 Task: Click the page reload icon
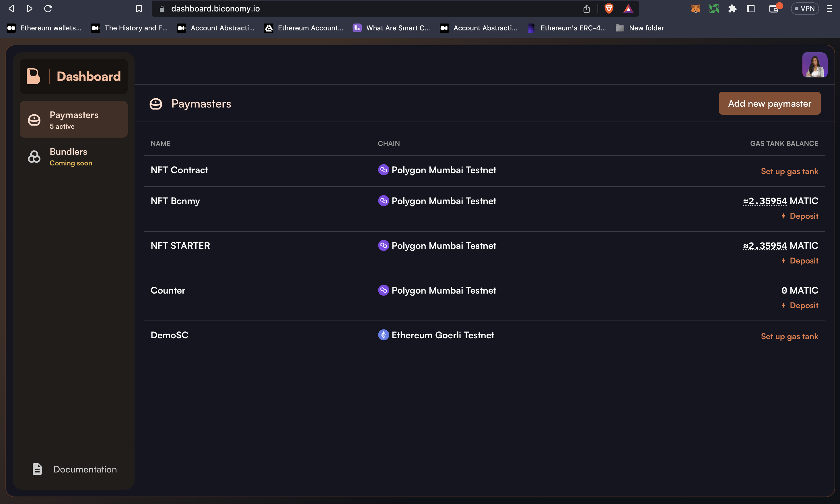pyautogui.click(x=48, y=9)
